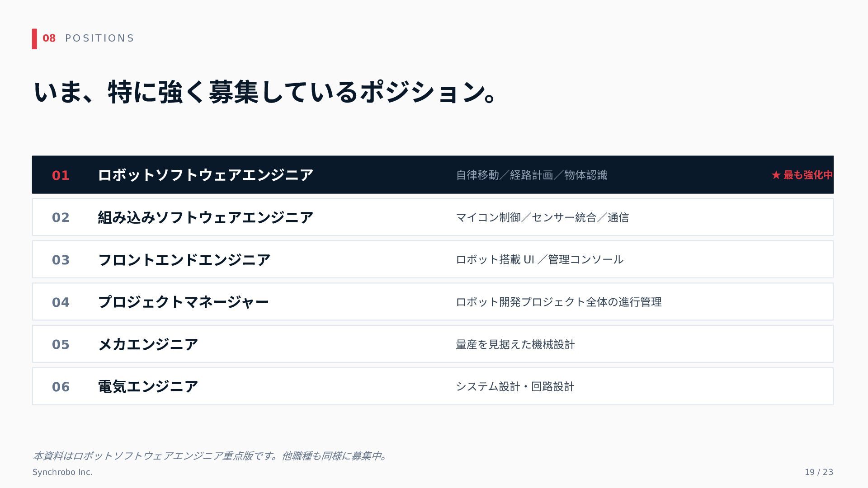Click the 02 number label
The image size is (868, 488).
coord(61,218)
